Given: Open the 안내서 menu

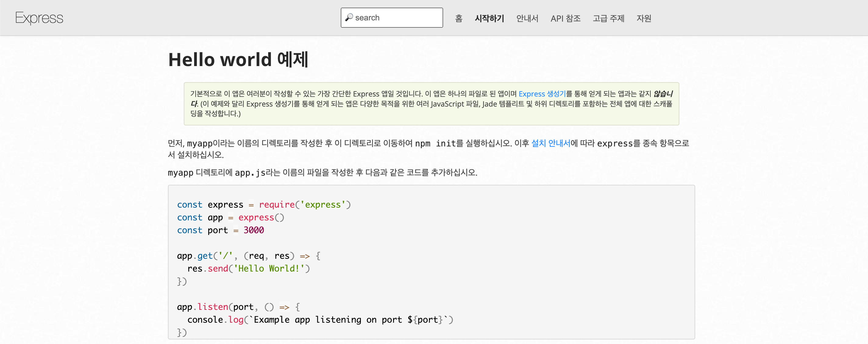Looking at the screenshot, I should click(x=527, y=18).
